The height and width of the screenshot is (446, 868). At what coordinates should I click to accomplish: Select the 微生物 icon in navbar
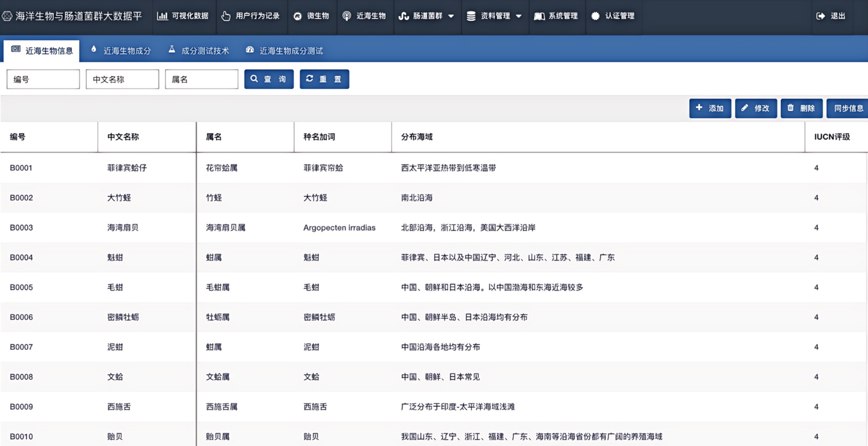(x=297, y=16)
